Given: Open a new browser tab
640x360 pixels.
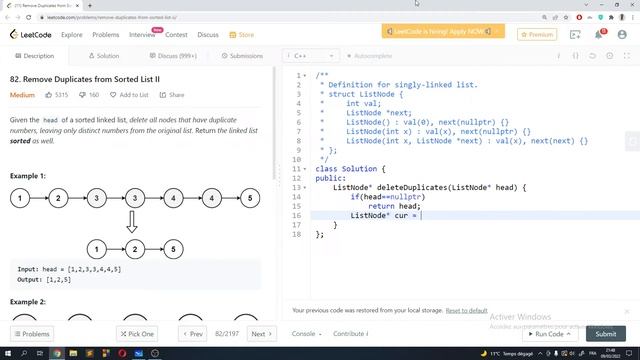Looking at the screenshot, I should click(90, 6).
